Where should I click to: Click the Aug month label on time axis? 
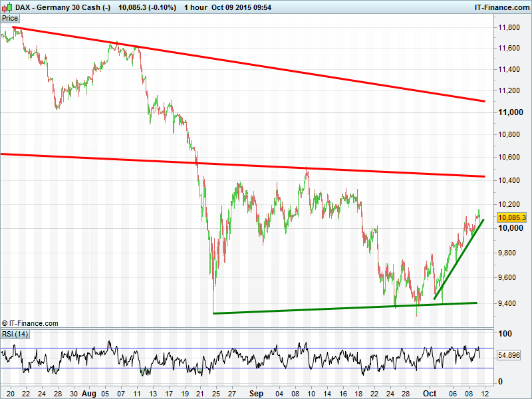pyautogui.click(x=89, y=394)
